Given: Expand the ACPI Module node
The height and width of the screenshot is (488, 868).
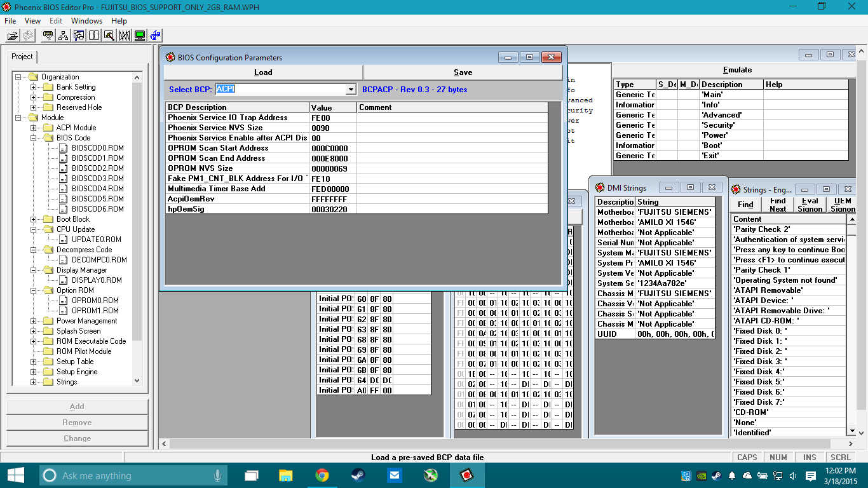Looking at the screenshot, I should [33, 128].
